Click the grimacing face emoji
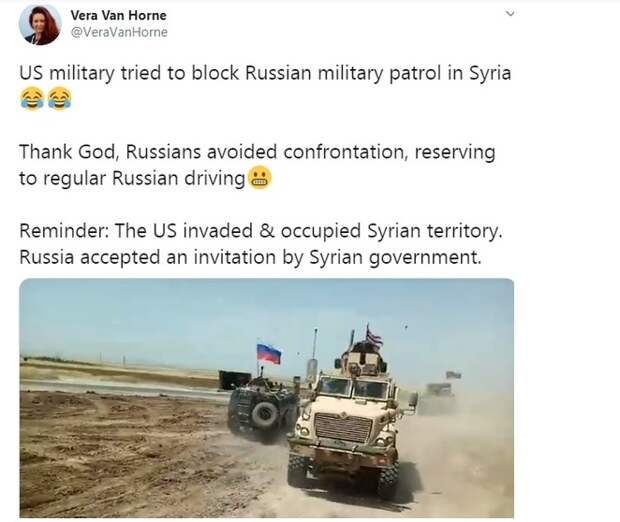This screenshot has height=522, width=620. [259, 178]
